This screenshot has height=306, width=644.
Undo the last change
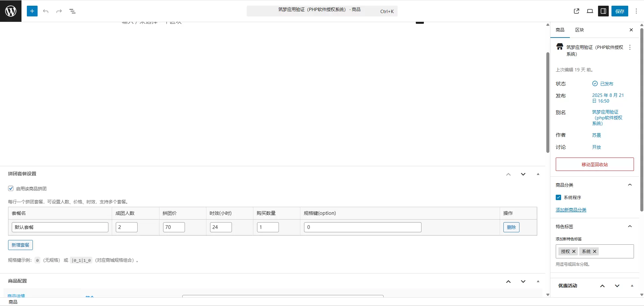click(46, 11)
